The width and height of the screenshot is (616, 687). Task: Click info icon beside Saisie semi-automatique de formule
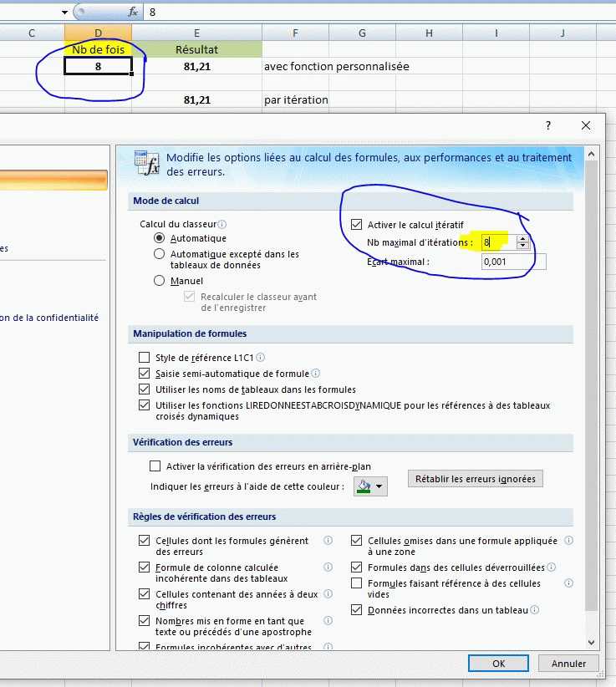point(315,374)
